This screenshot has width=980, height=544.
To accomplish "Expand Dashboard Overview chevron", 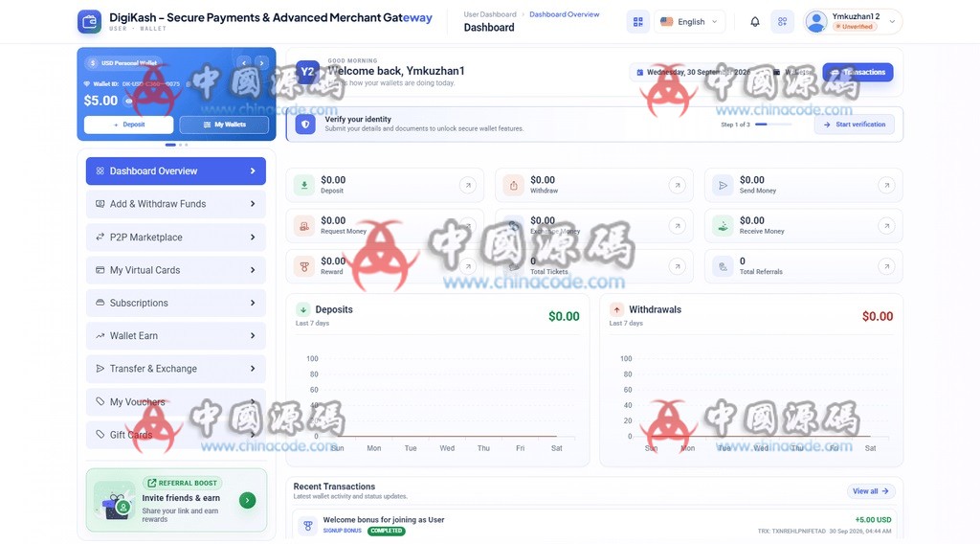I will coord(253,170).
